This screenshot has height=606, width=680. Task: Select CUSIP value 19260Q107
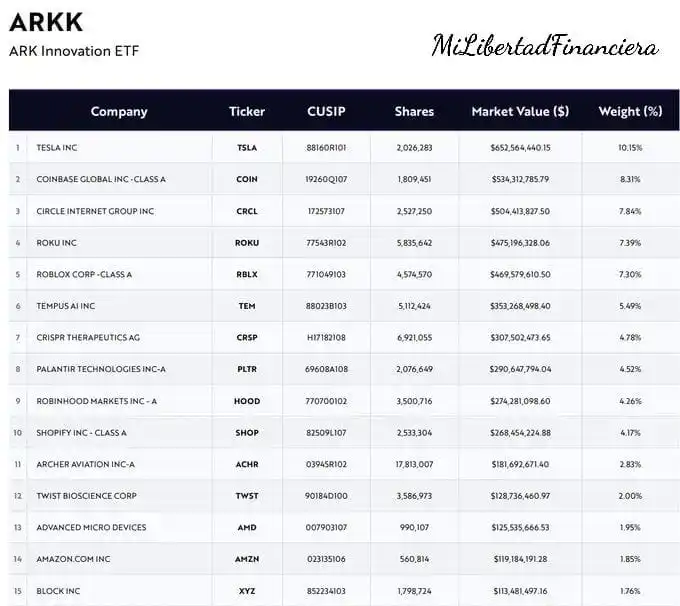click(x=326, y=179)
